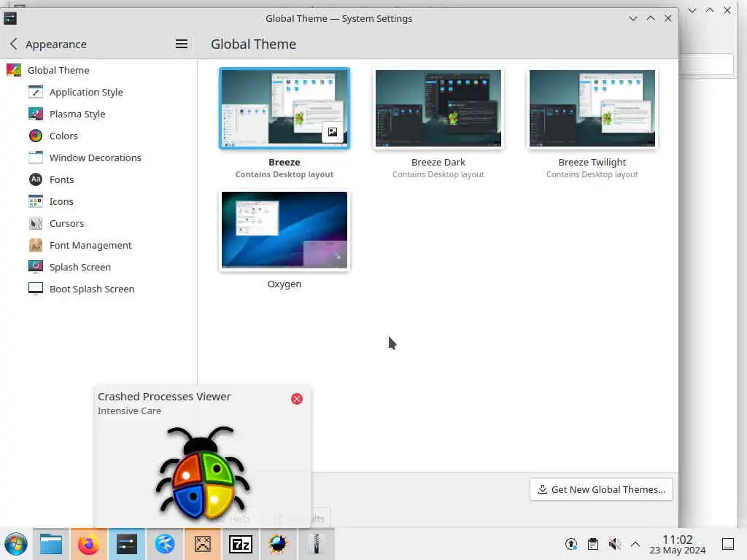747x560 pixels.
Task: Open the clipboard tray icon
Action: [x=593, y=544]
